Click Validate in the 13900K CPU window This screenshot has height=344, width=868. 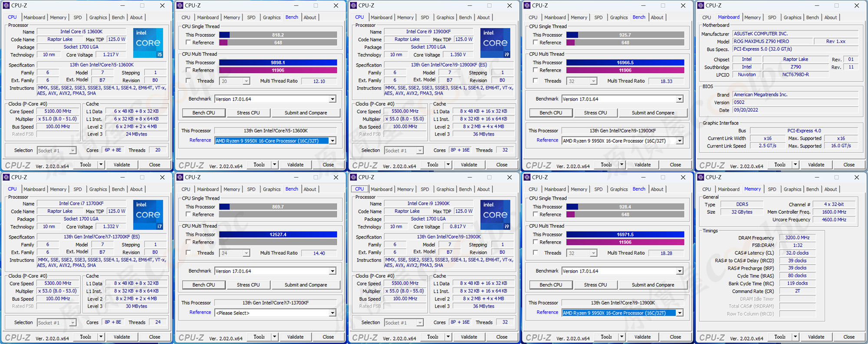coord(469,337)
